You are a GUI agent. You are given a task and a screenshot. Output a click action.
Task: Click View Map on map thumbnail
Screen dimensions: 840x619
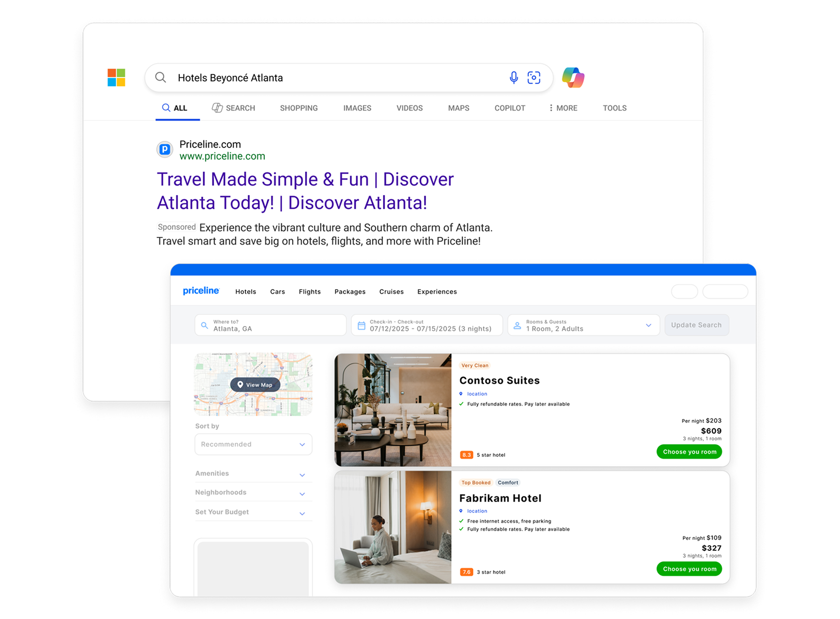point(255,385)
